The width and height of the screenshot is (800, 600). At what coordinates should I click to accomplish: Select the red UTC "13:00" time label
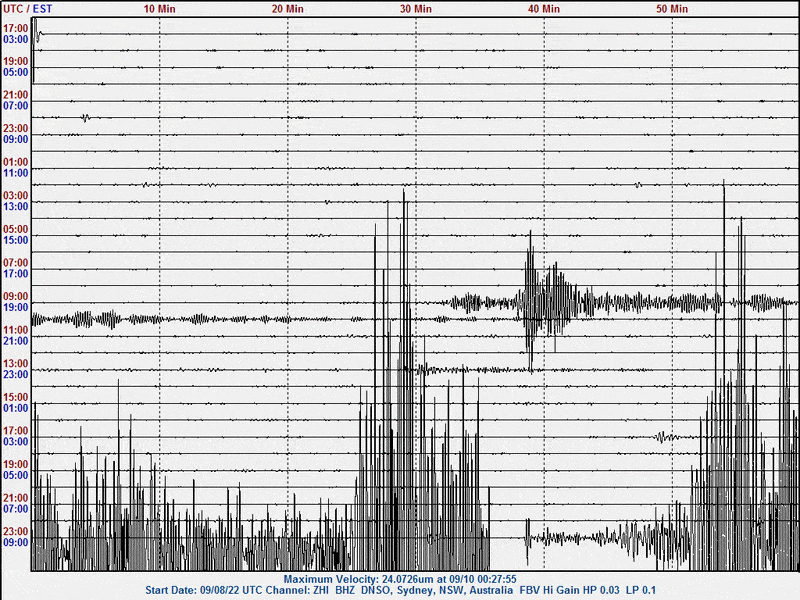click(15, 364)
